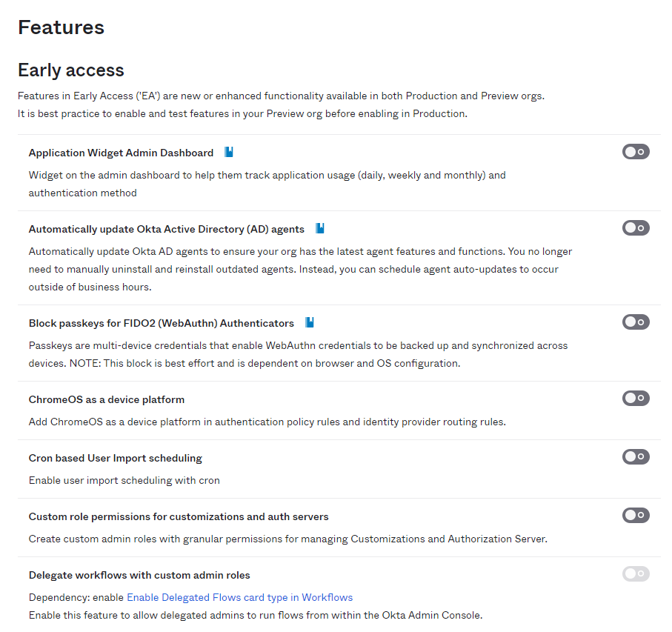Click the Early access section heading
This screenshot has height=632, width=672.
tap(71, 70)
